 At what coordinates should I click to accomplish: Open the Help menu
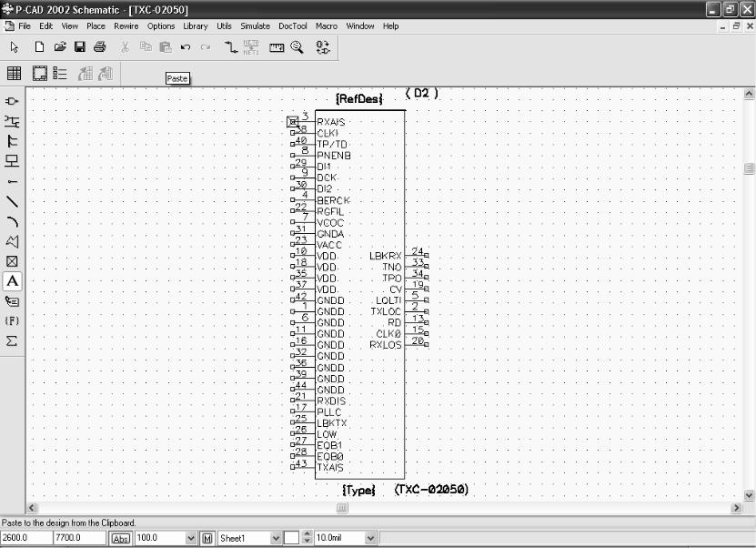click(390, 26)
